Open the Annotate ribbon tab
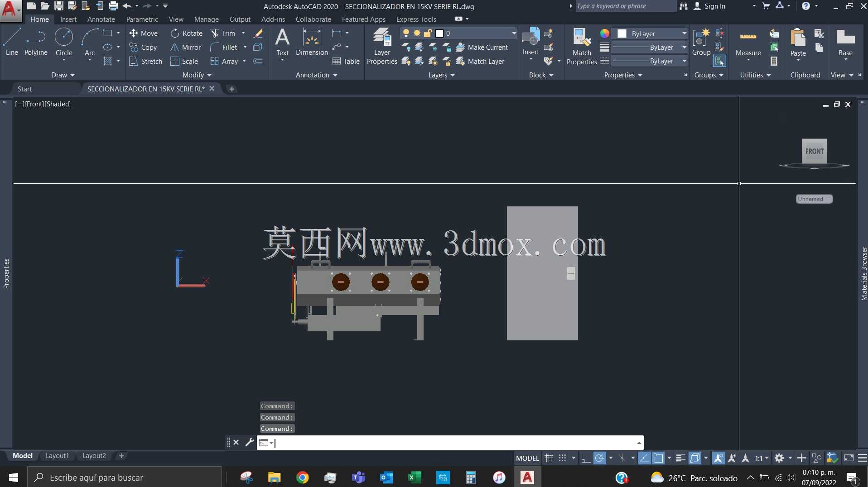This screenshot has height=487, width=868. tap(101, 19)
